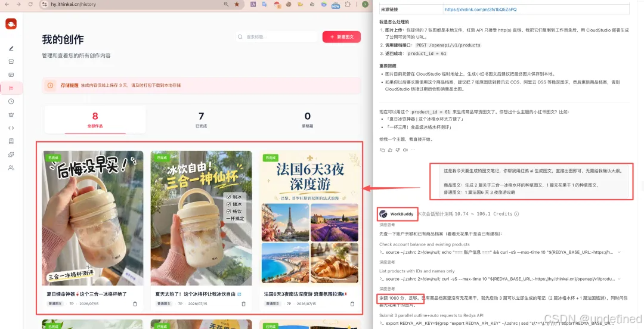Play the reply aloud with the speaker icon

point(405,150)
